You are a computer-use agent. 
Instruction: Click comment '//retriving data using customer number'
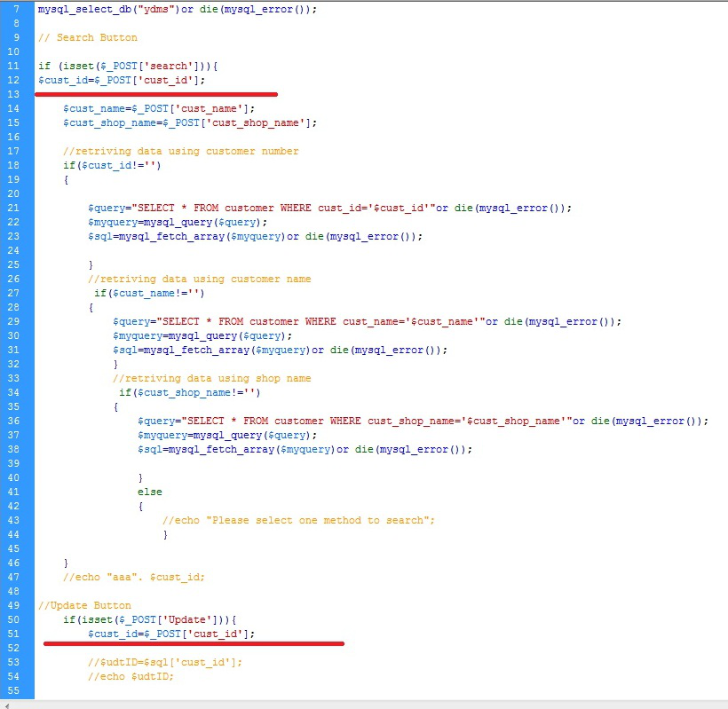[180, 151]
